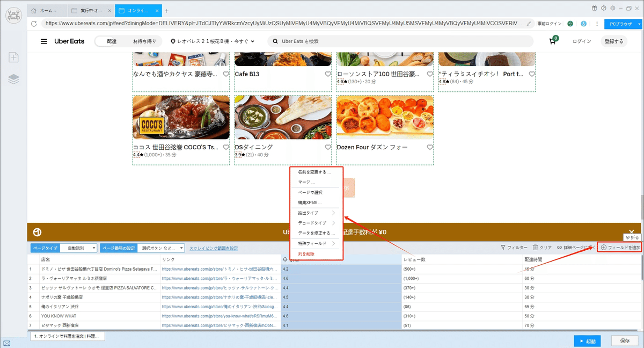Click the クリア trash button

pos(542,248)
